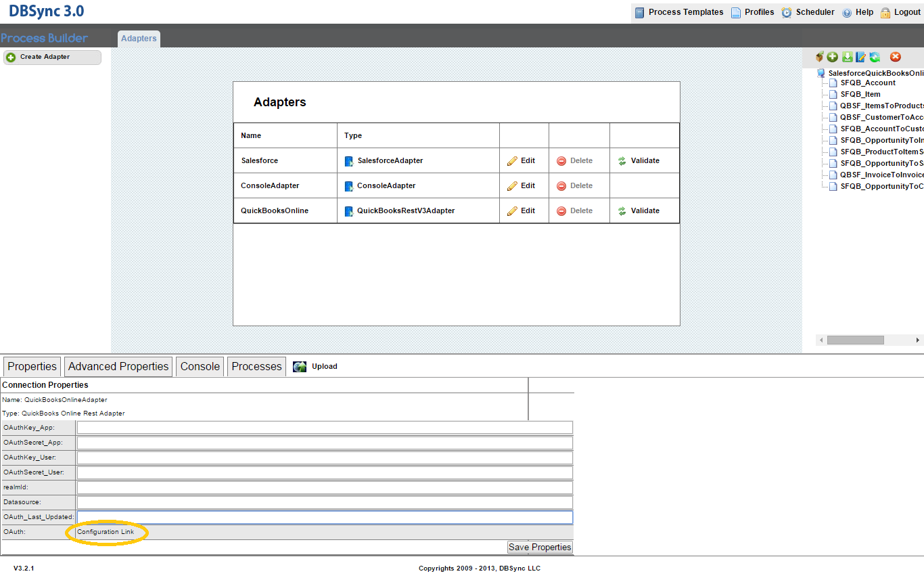Switch to the Adapters tab
Screen dimensions: 924x580
click(x=139, y=39)
